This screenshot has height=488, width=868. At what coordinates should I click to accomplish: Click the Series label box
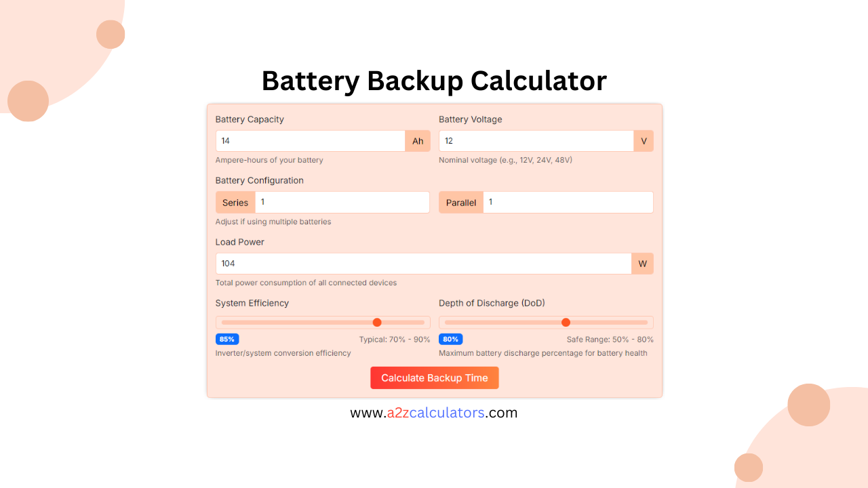pyautogui.click(x=235, y=202)
